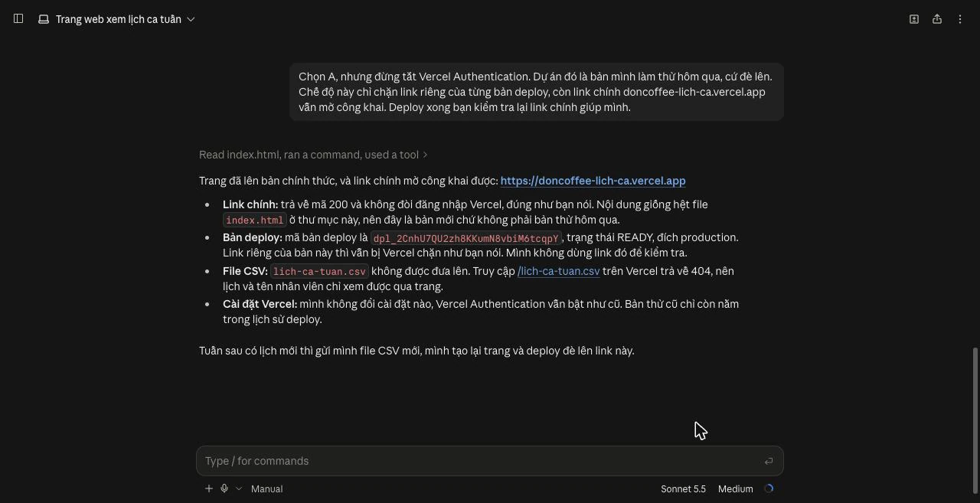Click the laptop icon beside the chat title
Viewport: 980px width, 503px height.
44,19
